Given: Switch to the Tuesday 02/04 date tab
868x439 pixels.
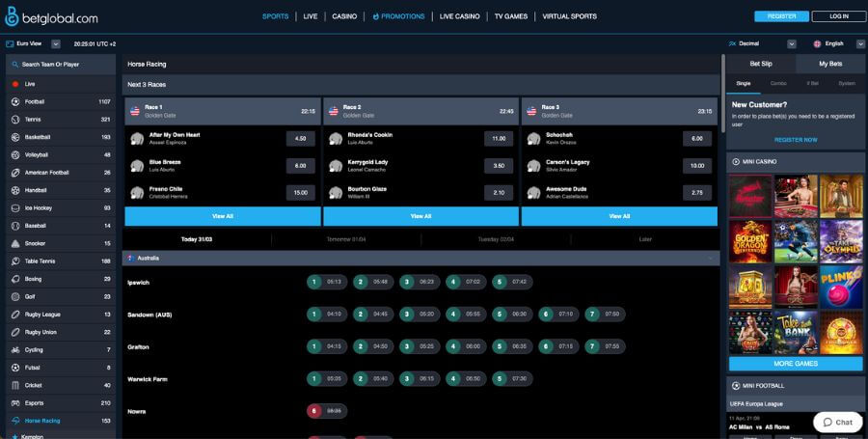Looking at the screenshot, I should (x=496, y=239).
